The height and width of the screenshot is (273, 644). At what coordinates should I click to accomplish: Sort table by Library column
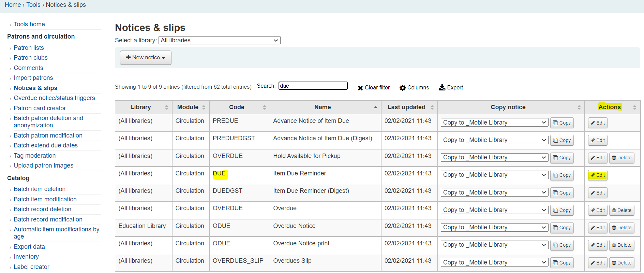click(144, 107)
